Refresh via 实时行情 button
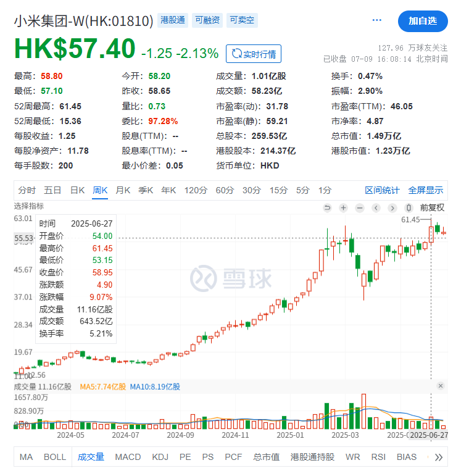469x476 pixels. tap(254, 54)
